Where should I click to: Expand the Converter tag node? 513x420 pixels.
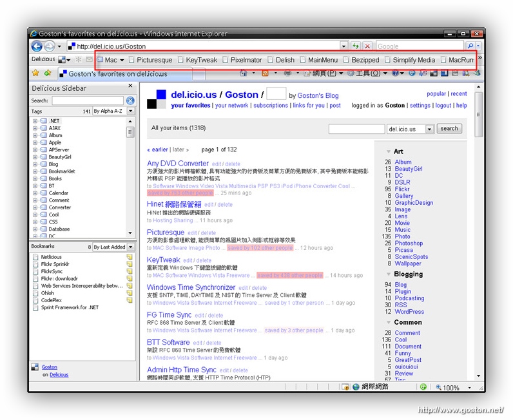[x=35, y=207]
